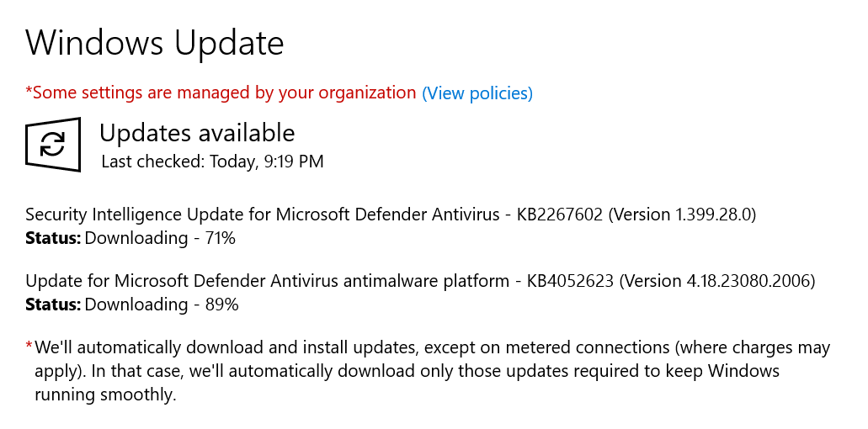Image resolution: width=868 pixels, height=429 pixels.
Task: Click the red asterisk before Some settings
Action: 29,91
